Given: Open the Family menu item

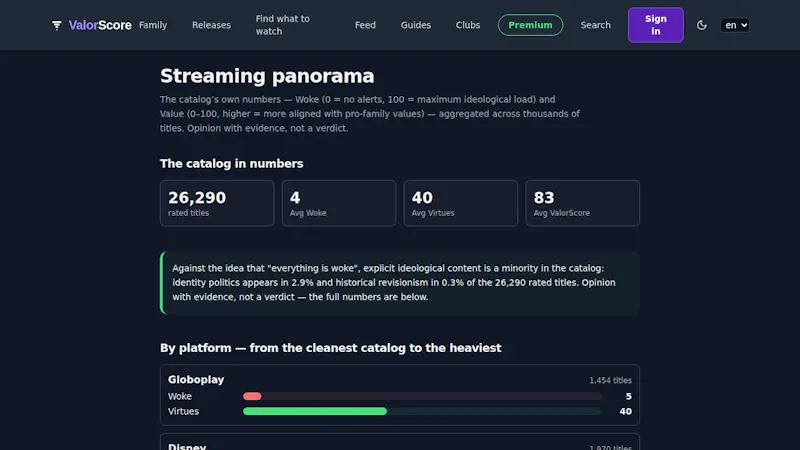Looking at the screenshot, I should (153, 25).
